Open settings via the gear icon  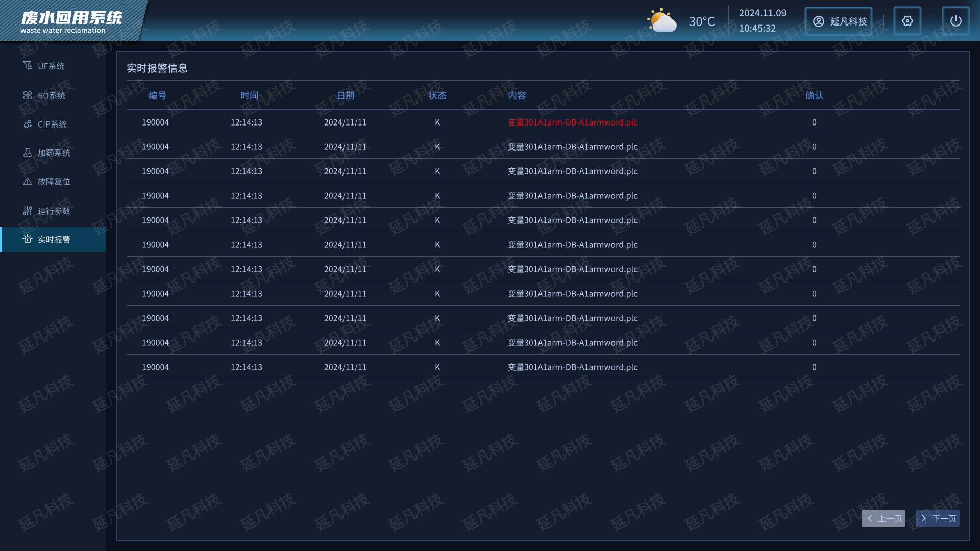point(907,21)
